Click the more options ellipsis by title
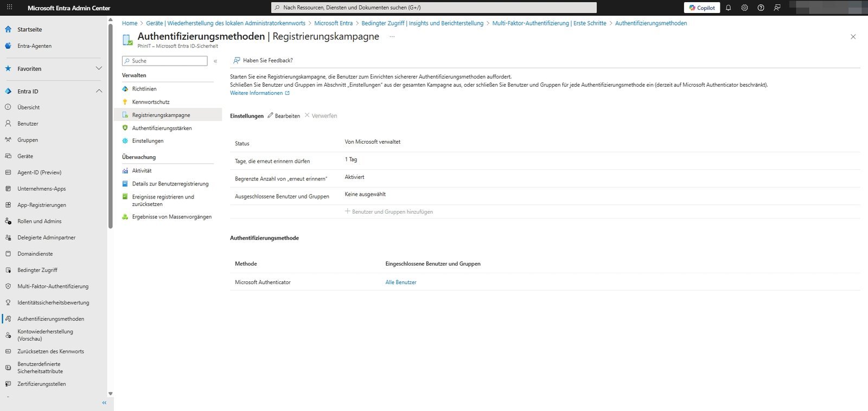This screenshot has height=411, width=868. (392, 37)
